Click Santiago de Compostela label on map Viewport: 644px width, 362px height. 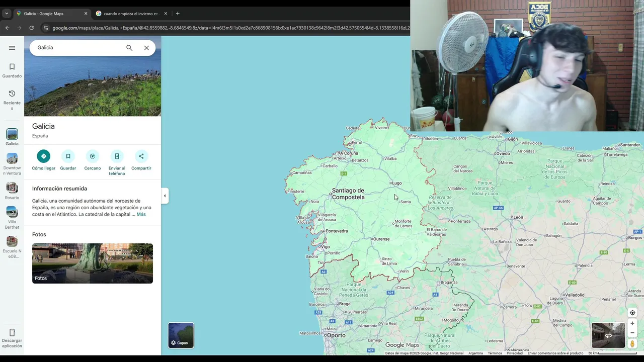tap(348, 194)
